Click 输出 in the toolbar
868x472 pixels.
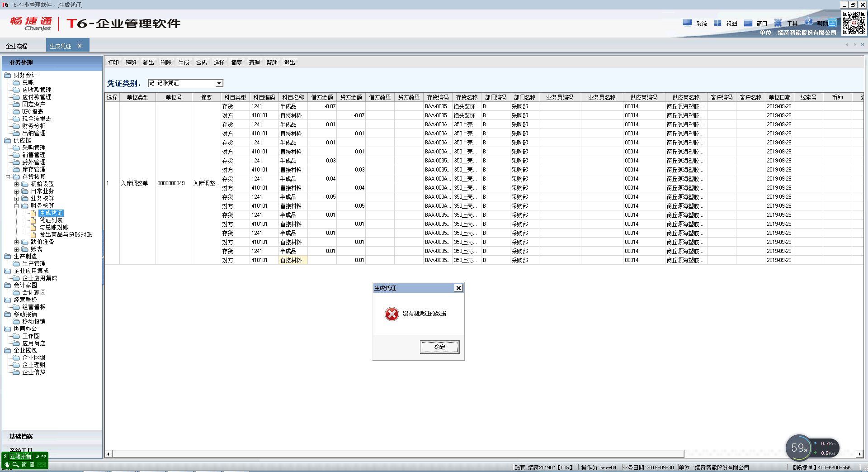(x=149, y=62)
